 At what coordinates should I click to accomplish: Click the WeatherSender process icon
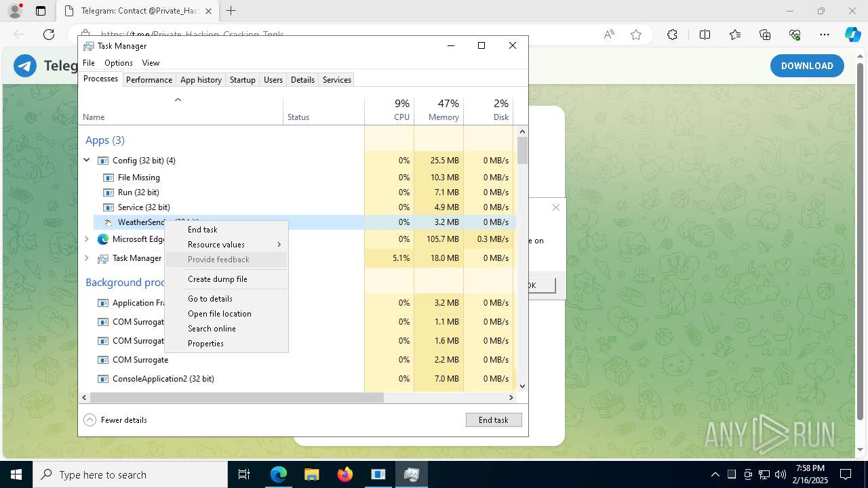coord(108,222)
